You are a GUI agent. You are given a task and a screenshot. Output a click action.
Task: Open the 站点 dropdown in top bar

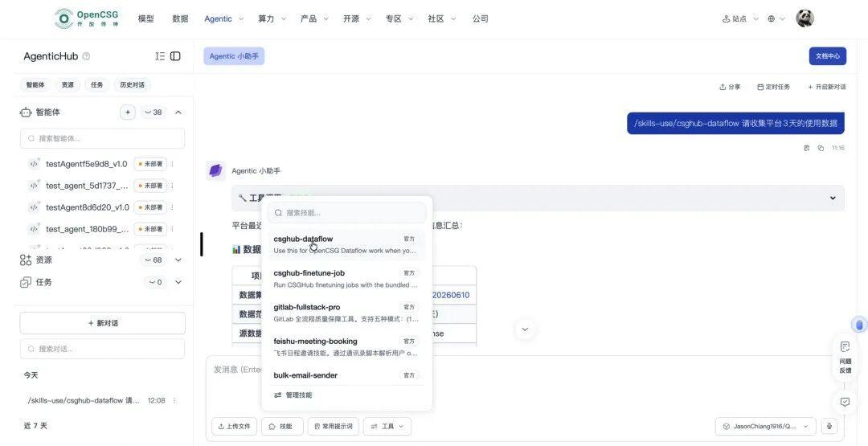click(x=741, y=18)
